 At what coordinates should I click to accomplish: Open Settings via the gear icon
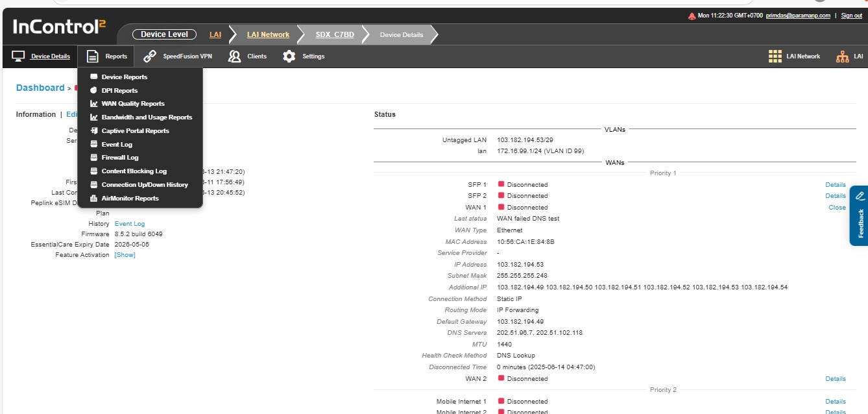(289, 56)
